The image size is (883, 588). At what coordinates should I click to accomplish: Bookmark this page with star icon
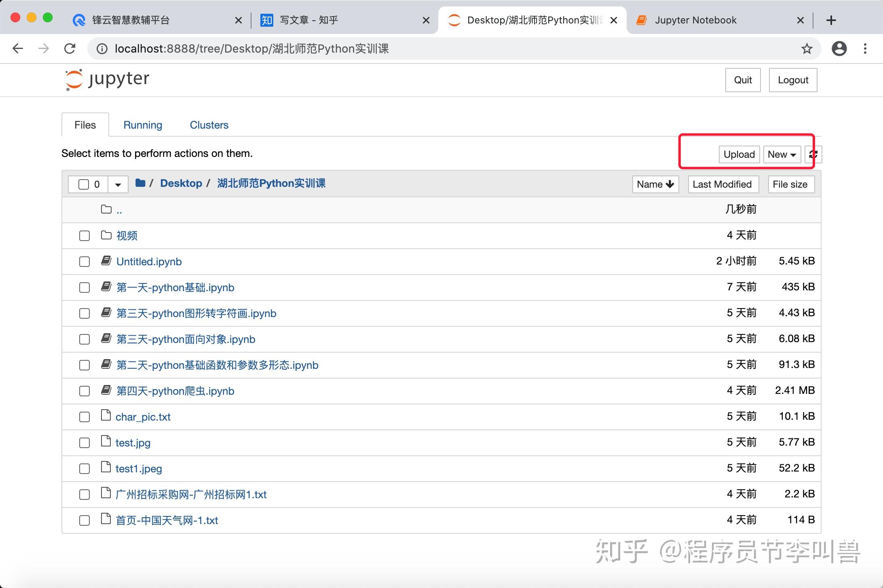coord(807,49)
